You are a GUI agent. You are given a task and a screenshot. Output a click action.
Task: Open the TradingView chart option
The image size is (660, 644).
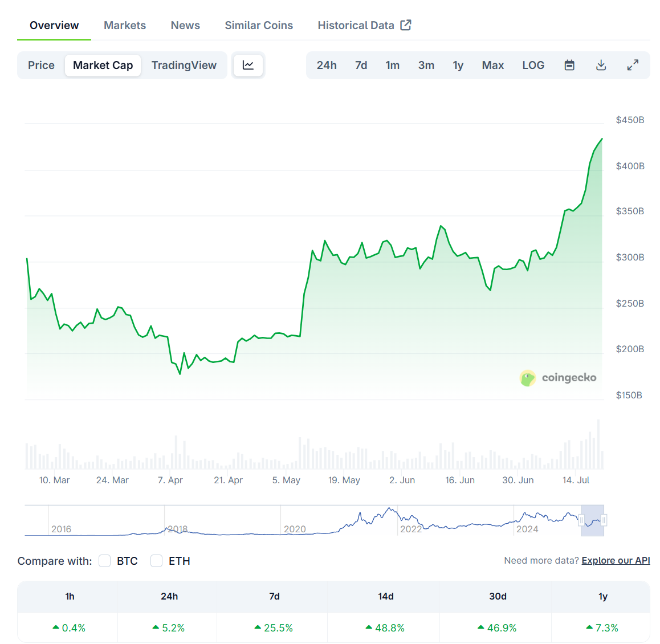click(x=184, y=65)
